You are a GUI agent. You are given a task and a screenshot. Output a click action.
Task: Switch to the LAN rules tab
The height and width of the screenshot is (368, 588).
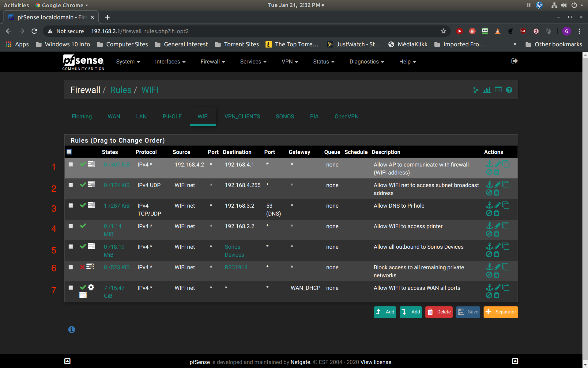(141, 117)
